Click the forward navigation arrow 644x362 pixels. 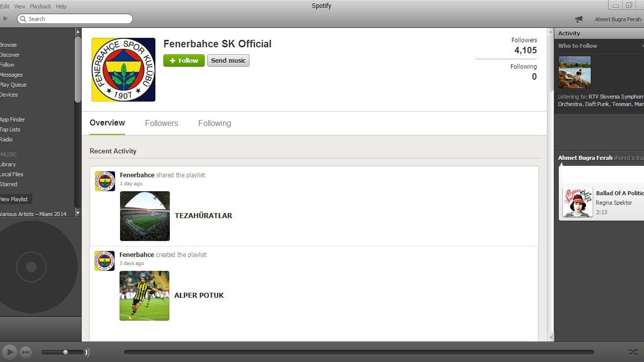click(5, 19)
